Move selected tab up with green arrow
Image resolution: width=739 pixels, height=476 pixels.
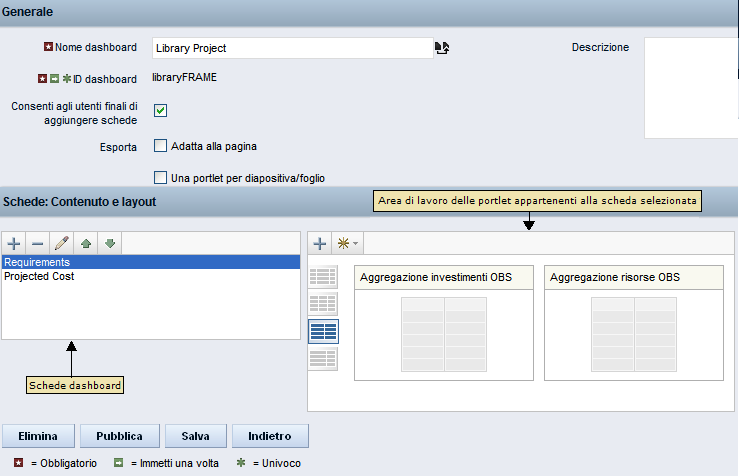(86, 244)
